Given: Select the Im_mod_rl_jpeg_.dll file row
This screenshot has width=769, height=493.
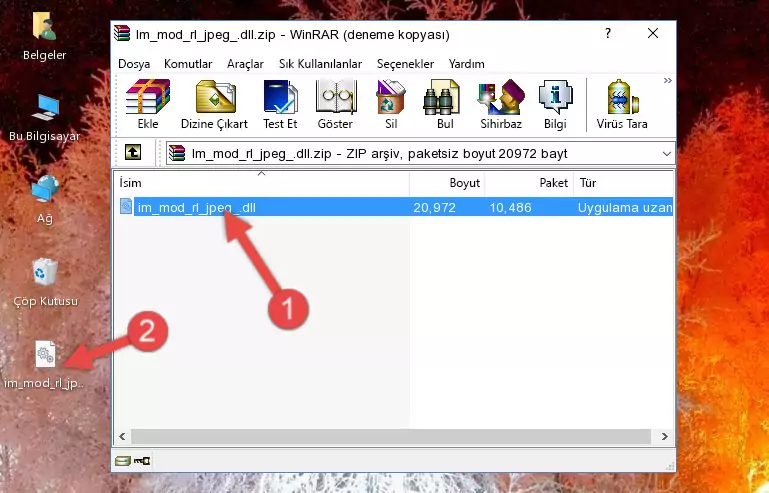Looking at the screenshot, I should tap(394, 207).
